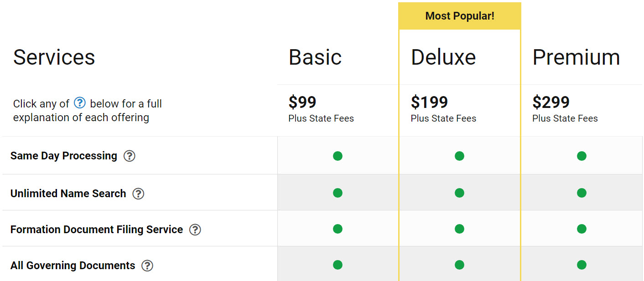Click the blue question mark in instructions

click(80, 103)
